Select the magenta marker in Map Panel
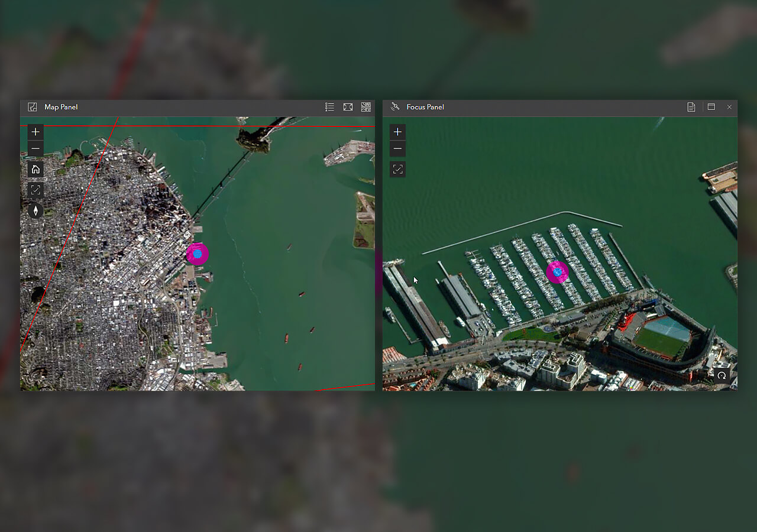 (x=198, y=254)
